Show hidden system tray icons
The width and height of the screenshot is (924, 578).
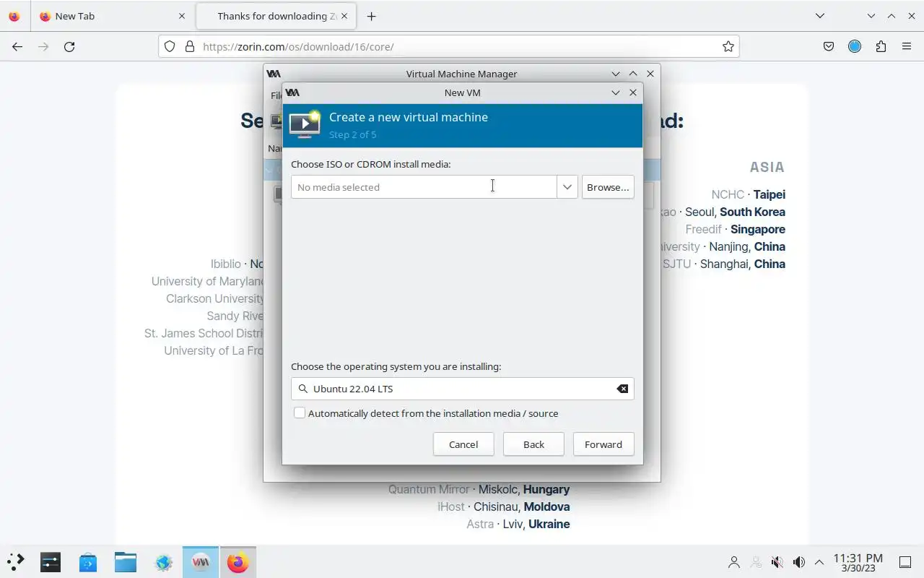coord(819,562)
